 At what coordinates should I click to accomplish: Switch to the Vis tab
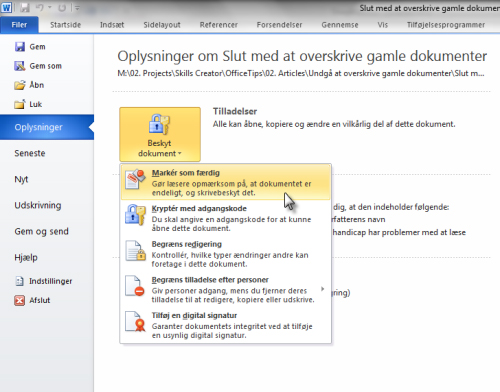pyautogui.click(x=383, y=25)
